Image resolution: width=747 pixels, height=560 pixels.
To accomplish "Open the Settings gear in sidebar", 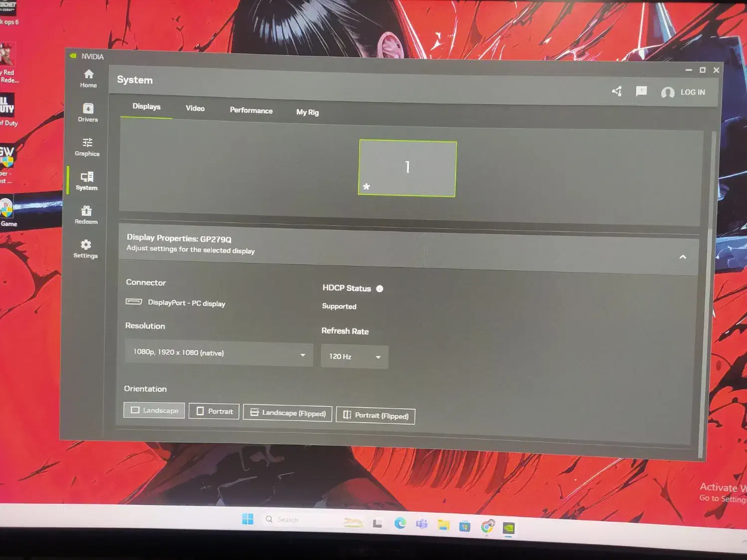I will [86, 248].
